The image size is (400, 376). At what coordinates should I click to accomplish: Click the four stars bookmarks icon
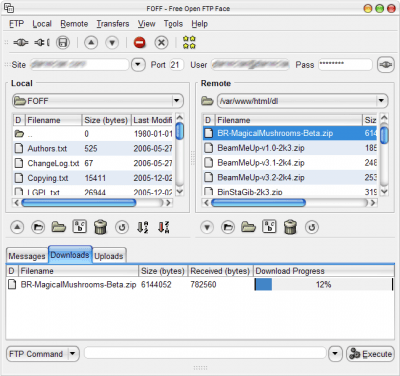tap(189, 43)
